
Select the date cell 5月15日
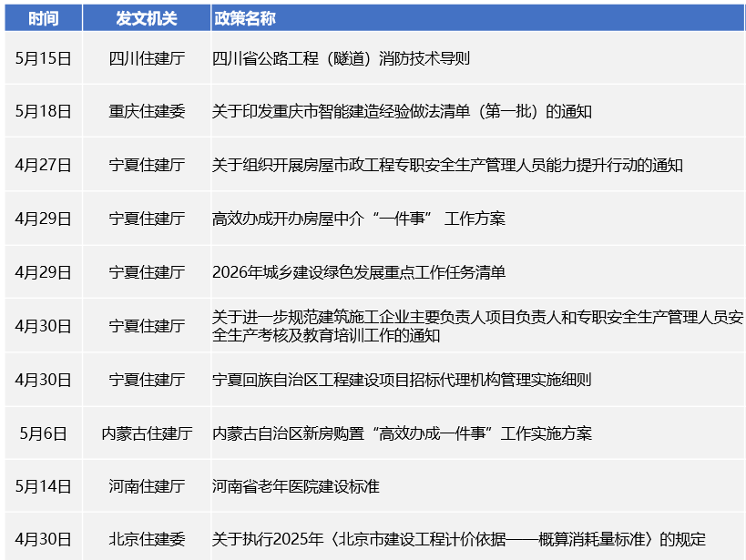pos(44,58)
